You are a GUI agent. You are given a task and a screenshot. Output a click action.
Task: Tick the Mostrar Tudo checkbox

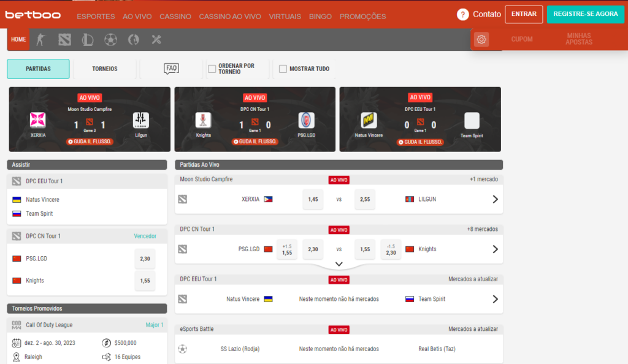pyautogui.click(x=283, y=69)
